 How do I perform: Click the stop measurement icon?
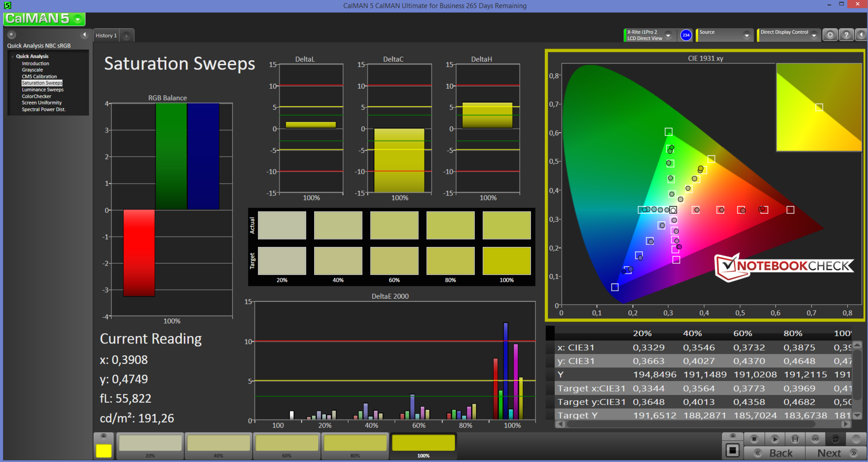[x=754, y=439]
